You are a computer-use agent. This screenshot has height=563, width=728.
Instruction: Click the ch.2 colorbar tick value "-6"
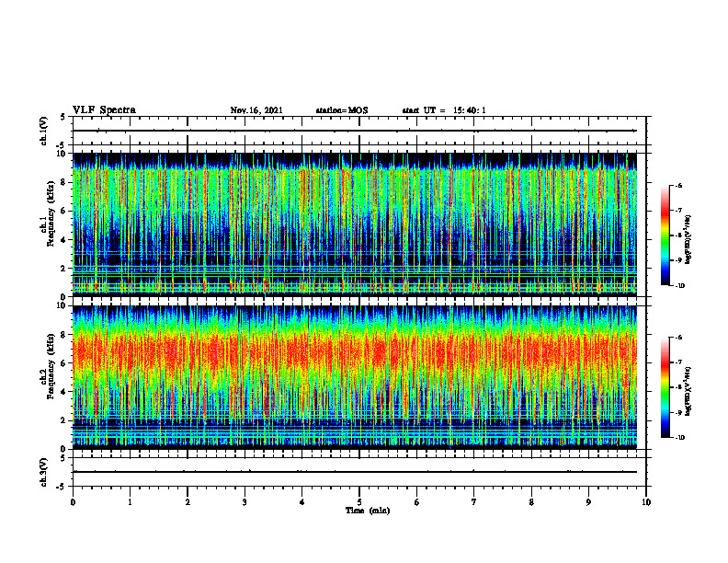tap(678, 338)
